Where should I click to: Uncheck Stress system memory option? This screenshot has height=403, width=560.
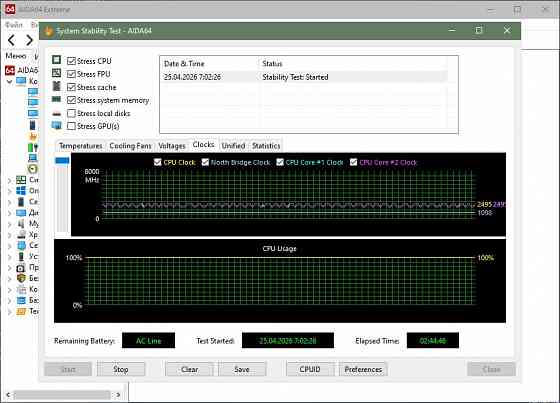(71, 100)
